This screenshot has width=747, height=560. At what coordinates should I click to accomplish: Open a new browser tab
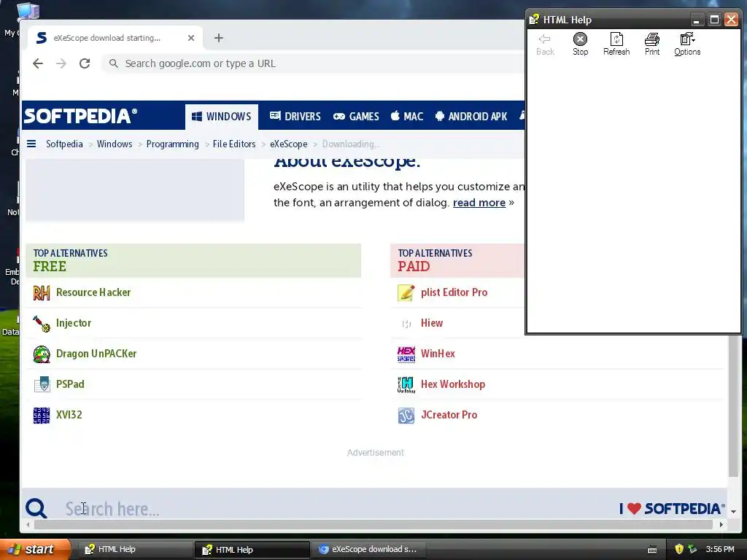pos(219,38)
